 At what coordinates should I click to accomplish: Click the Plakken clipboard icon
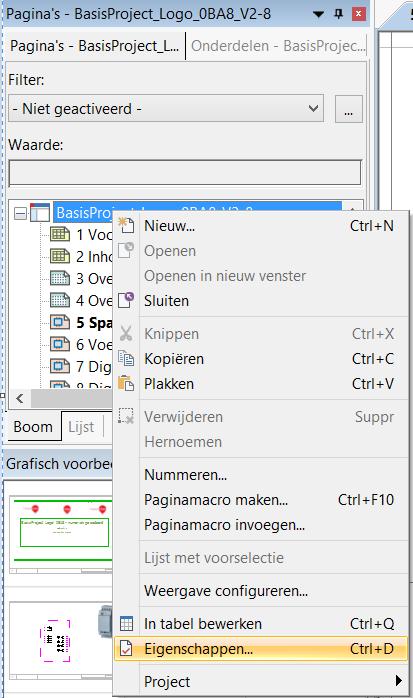tap(126, 383)
